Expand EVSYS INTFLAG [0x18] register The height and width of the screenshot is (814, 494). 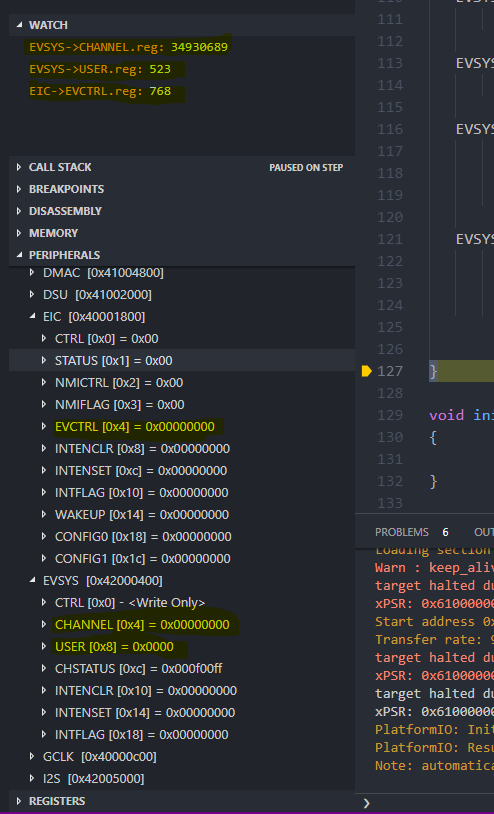[x=45, y=735]
